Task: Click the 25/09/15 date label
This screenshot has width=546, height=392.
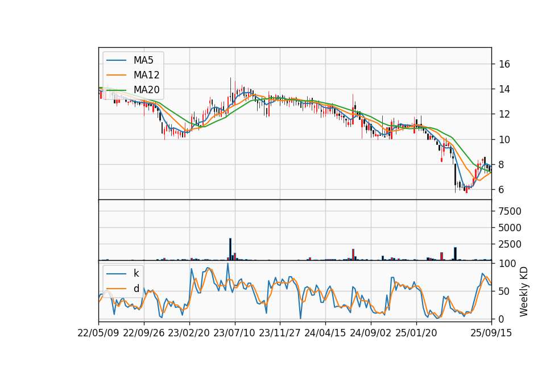Action: 491,333
